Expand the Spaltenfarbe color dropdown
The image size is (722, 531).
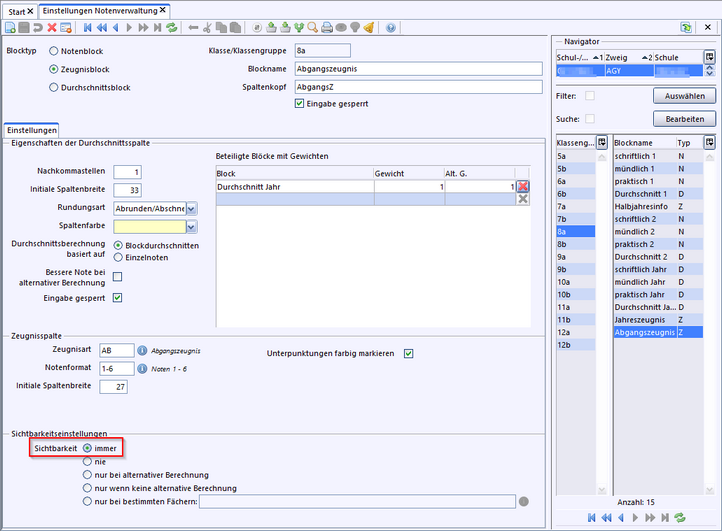point(191,227)
